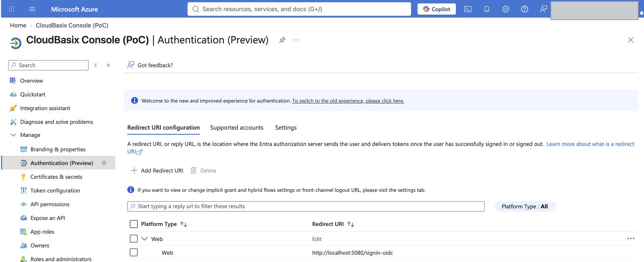Check the Web group row checkbox

[x=134, y=239]
